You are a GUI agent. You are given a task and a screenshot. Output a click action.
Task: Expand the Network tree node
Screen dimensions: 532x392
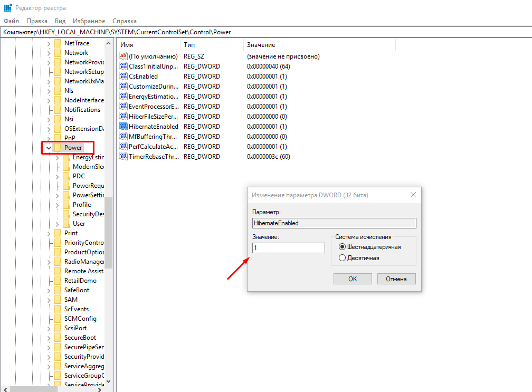pos(49,53)
